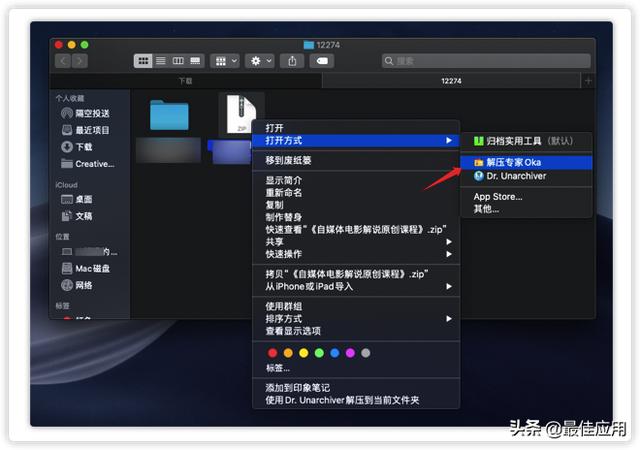Apply the blue tag color
The width and height of the screenshot is (640, 450).
click(x=335, y=353)
